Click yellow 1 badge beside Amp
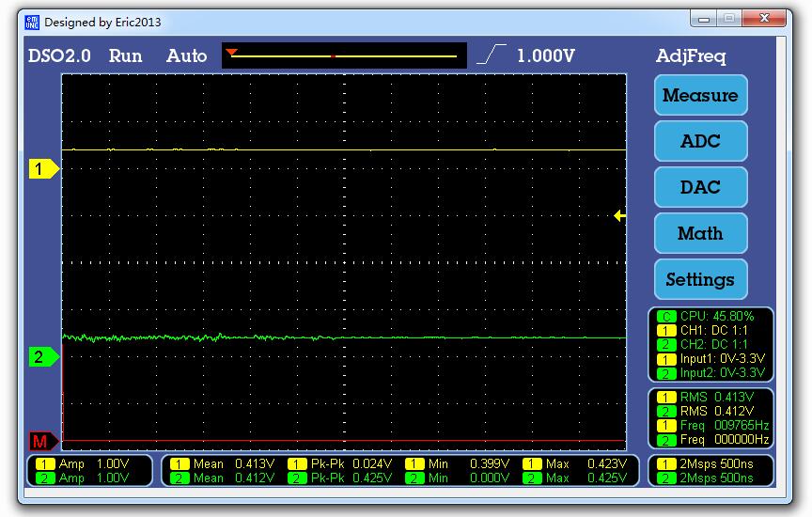This screenshot has width=812, height=517. pyautogui.click(x=45, y=464)
